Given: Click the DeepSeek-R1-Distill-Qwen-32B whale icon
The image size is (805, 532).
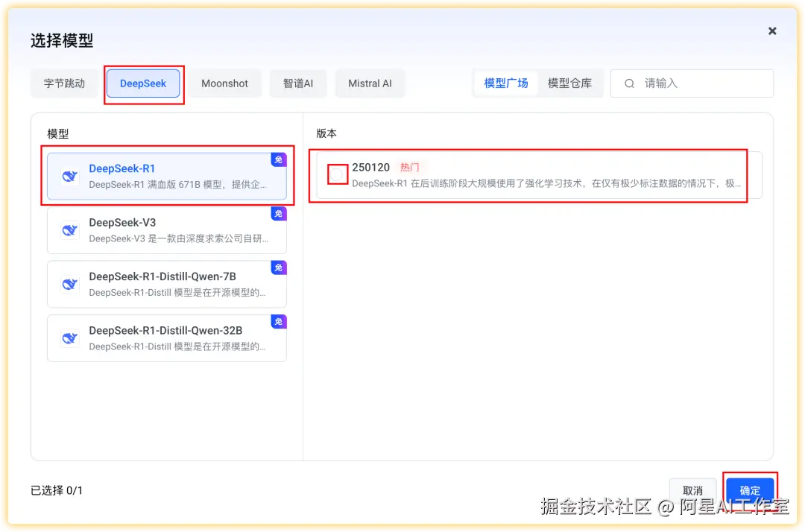Looking at the screenshot, I should click(70, 338).
